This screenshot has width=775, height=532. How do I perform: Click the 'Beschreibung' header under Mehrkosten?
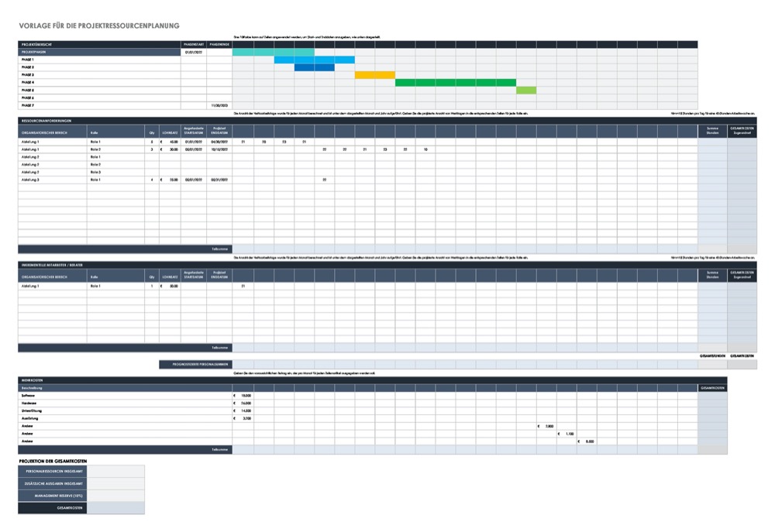coord(125,388)
